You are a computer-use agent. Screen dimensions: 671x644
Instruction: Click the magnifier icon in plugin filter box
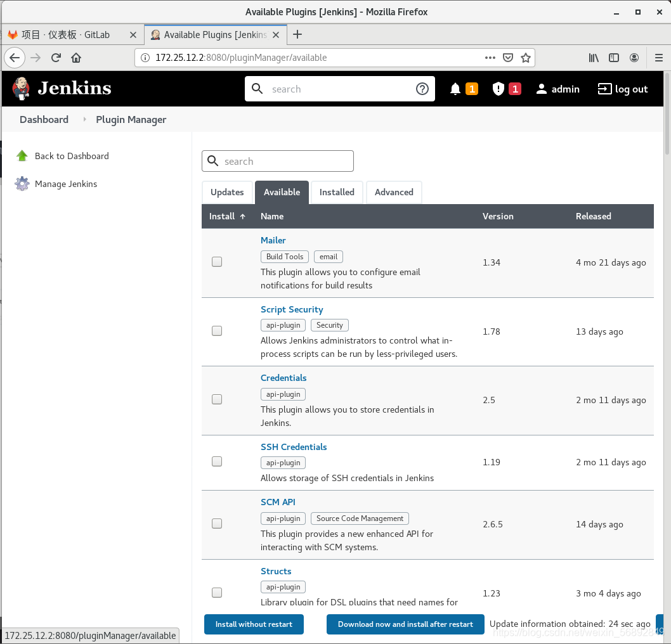click(x=212, y=161)
